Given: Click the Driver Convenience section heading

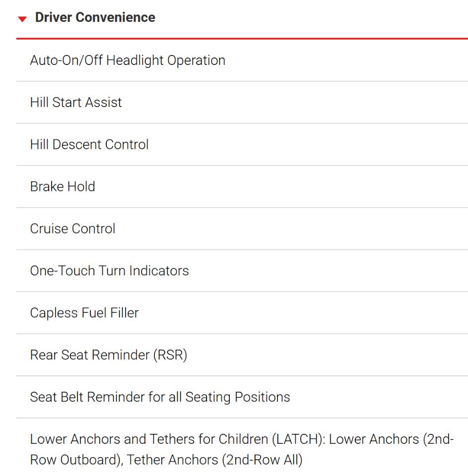Looking at the screenshot, I should [95, 17].
